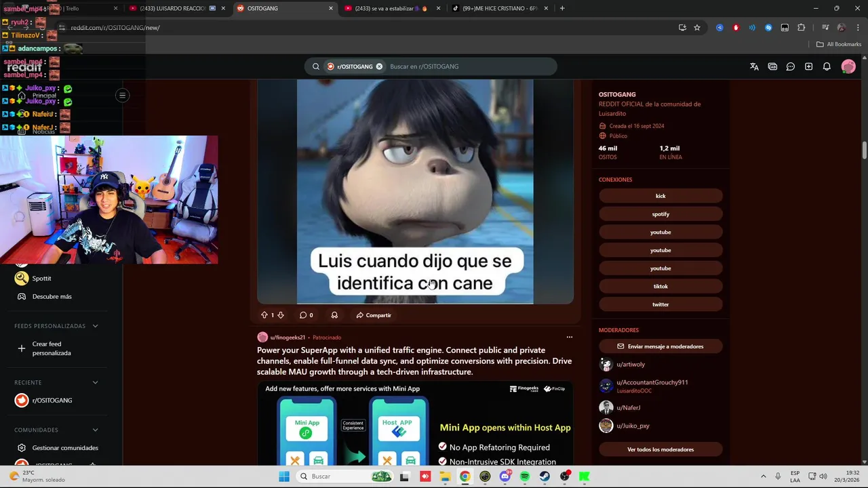Give an award to the meme post
The height and width of the screenshot is (488, 868).
pos(334,315)
